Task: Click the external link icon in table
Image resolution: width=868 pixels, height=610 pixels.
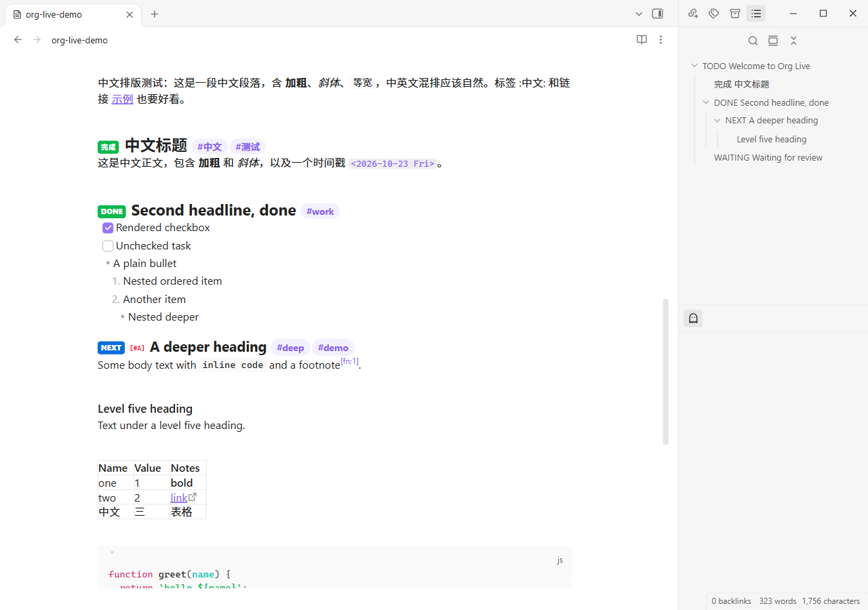Action: (x=193, y=497)
